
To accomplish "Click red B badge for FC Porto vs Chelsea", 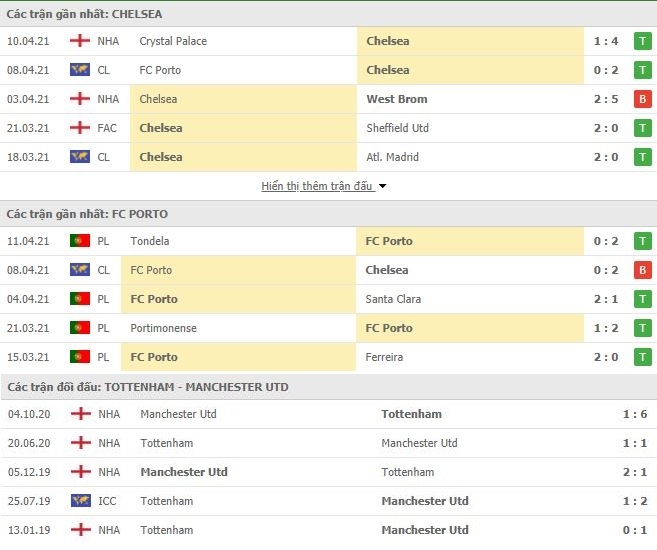I will (642, 270).
